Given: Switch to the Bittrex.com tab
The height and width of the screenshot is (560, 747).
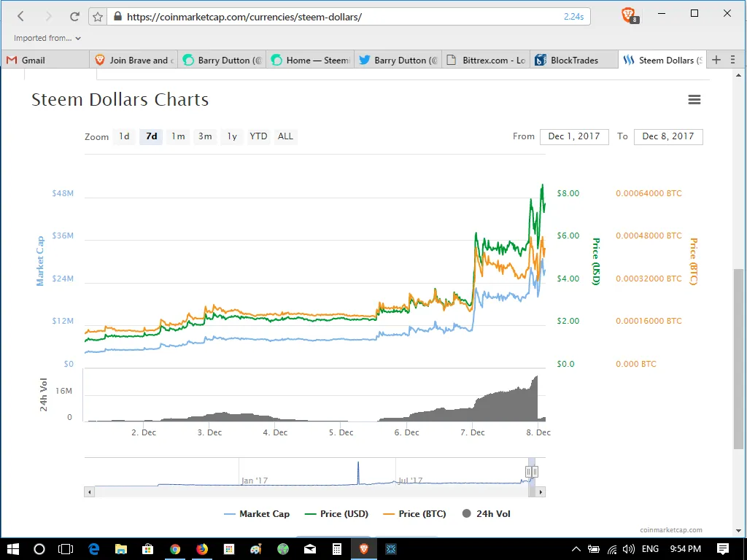Looking at the screenshot, I should (487, 60).
